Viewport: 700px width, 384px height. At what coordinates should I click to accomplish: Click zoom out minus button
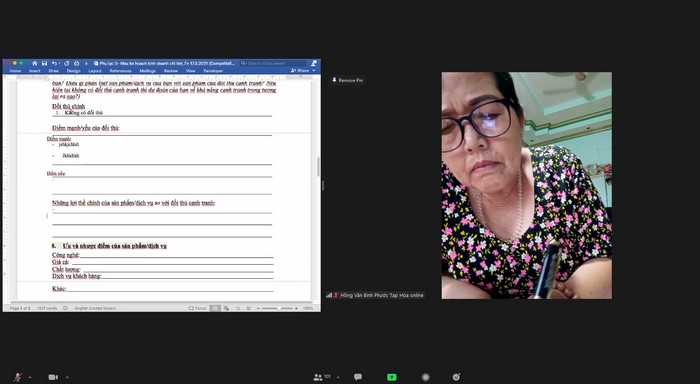(x=258, y=309)
